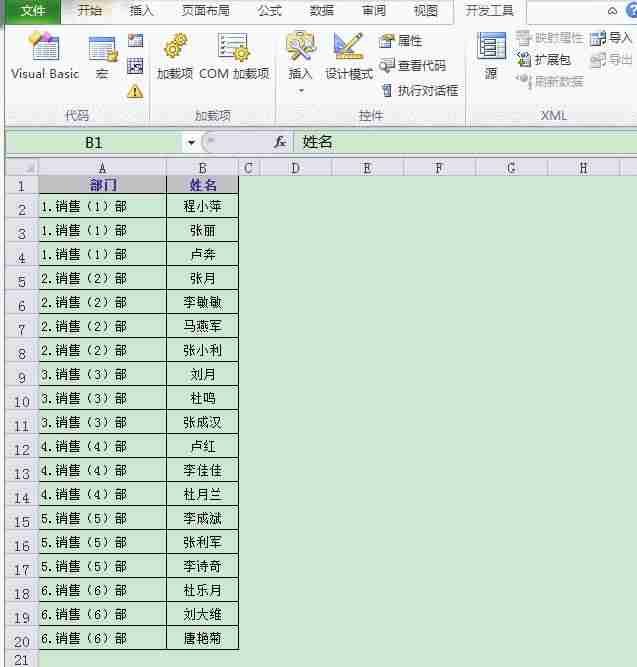Select cell with name 卢奔
Screen dimensions: 637x667
pos(203,254)
